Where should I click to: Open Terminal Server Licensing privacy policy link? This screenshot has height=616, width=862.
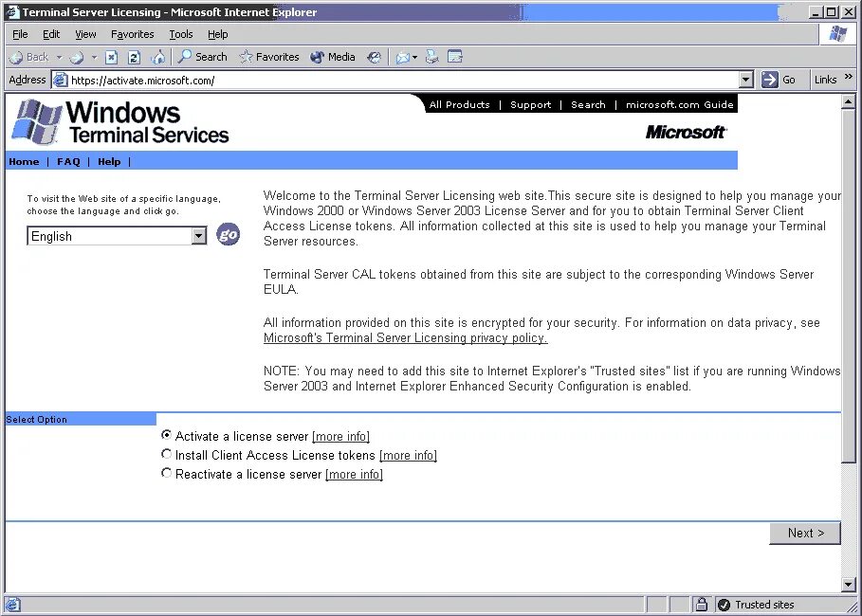click(x=406, y=338)
